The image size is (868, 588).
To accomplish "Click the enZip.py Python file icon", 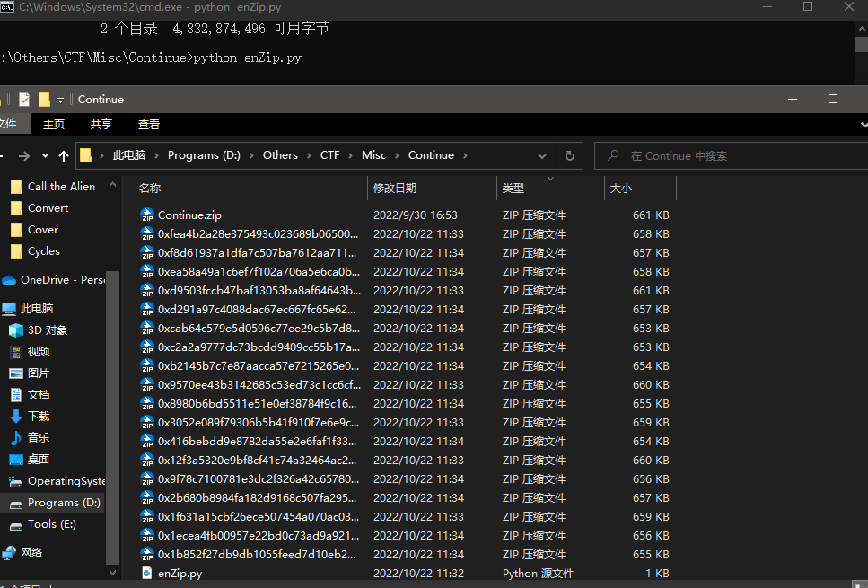I will coord(147,573).
